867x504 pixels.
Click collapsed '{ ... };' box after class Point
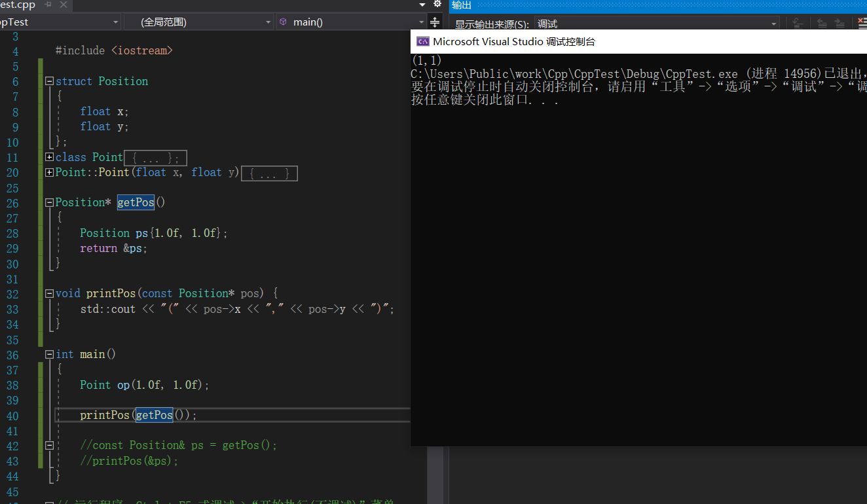point(156,158)
